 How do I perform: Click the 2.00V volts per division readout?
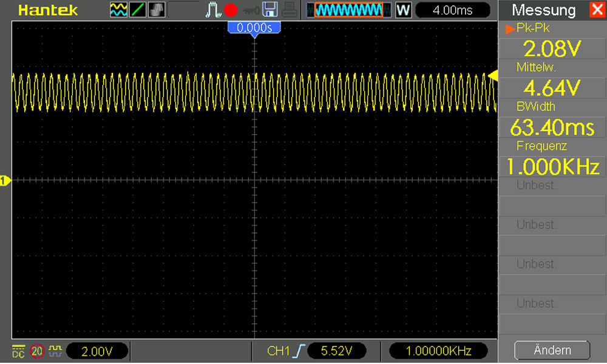97,351
